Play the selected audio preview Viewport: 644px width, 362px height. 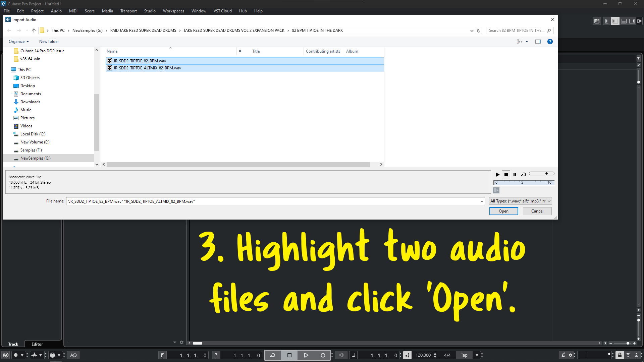point(497,174)
